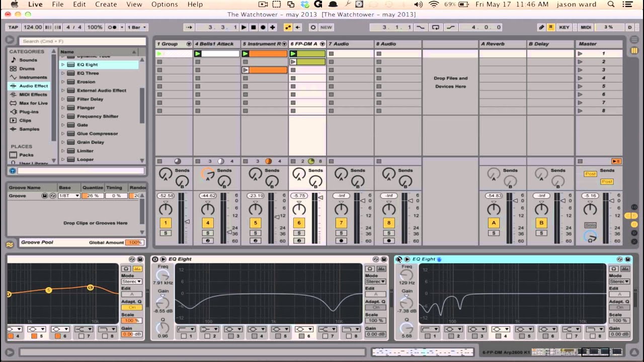
Task: Click Freq knob of right EQ Eight
Action: click(406, 275)
